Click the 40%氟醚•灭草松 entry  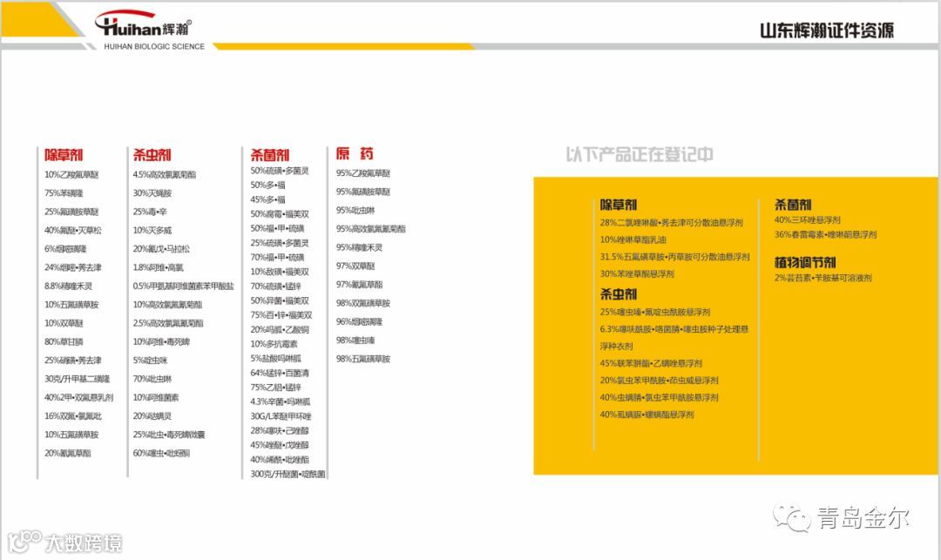pyautogui.click(x=73, y=230)
